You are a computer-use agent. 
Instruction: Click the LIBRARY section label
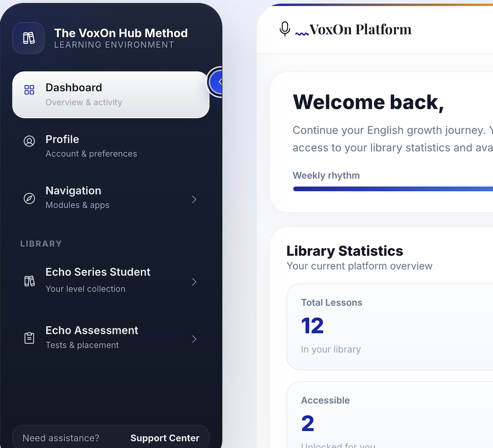tap(41, 244)
